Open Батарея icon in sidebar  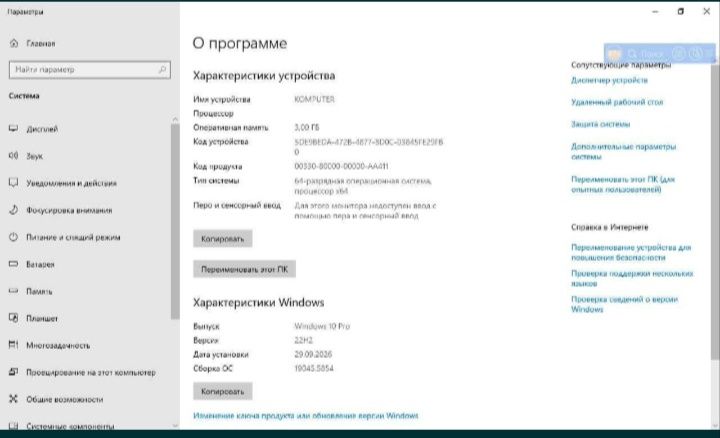tap(13, 264)
